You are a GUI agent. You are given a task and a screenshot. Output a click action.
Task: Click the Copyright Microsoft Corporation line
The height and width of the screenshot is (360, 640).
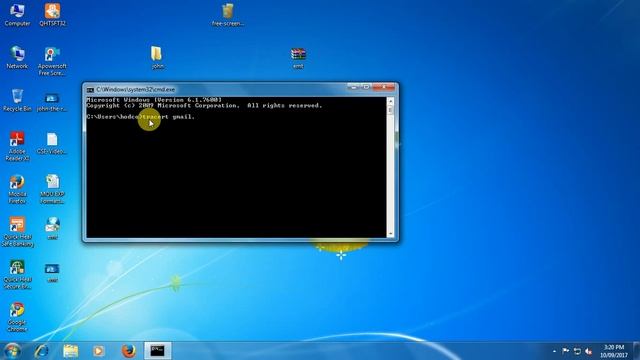pos(204,106)
